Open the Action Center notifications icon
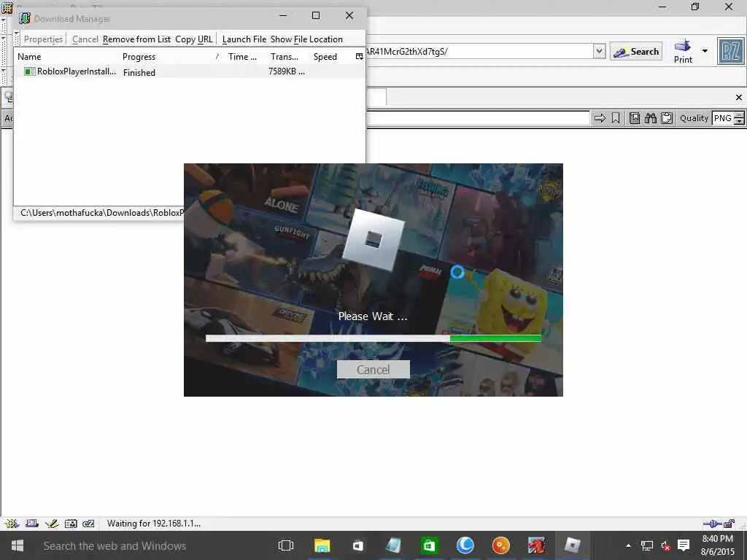 (684, 545)
